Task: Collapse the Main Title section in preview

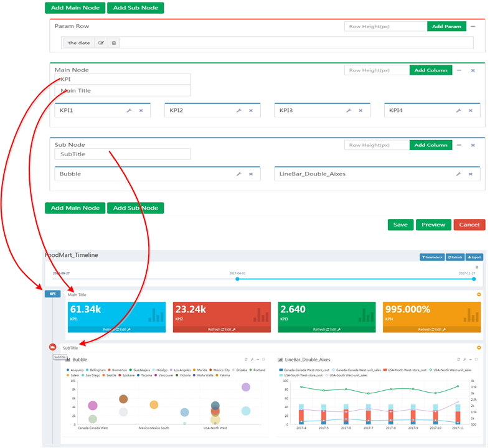Action: coord(479,294)
